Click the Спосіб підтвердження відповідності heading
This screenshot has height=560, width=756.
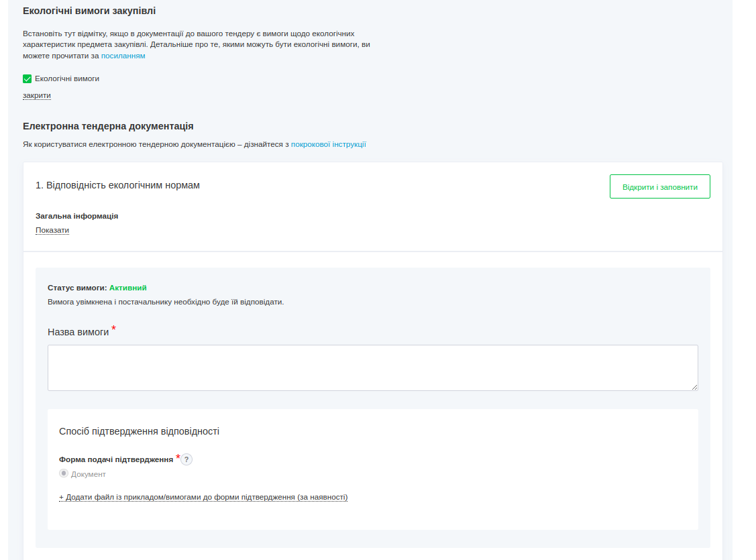[x=139, y=431]
